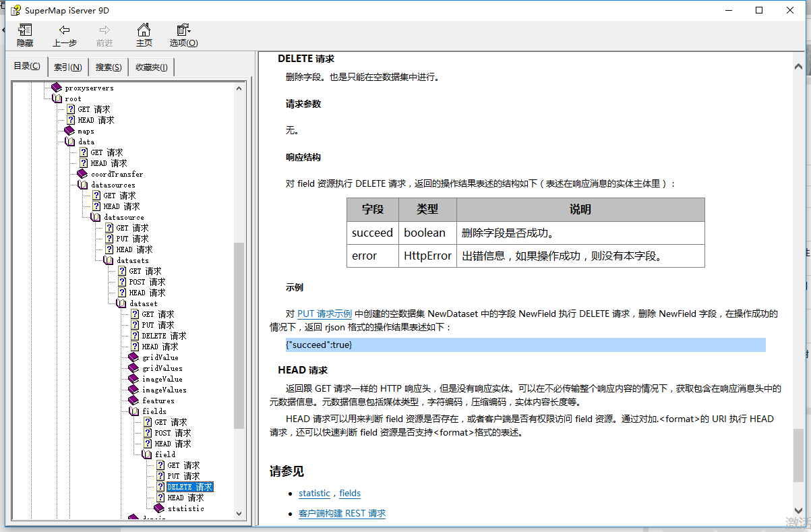
Task: Select POST 请求 under fields
Action: coord(173,433)
